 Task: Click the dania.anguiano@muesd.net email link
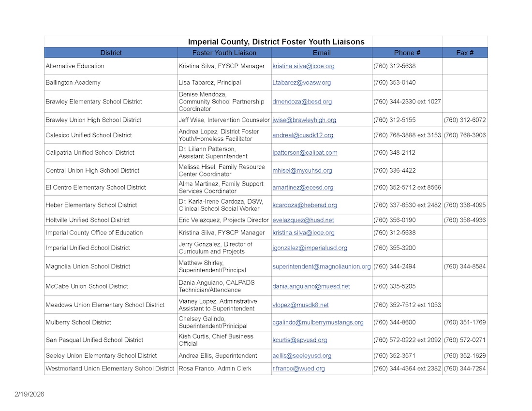coord(311,286)
